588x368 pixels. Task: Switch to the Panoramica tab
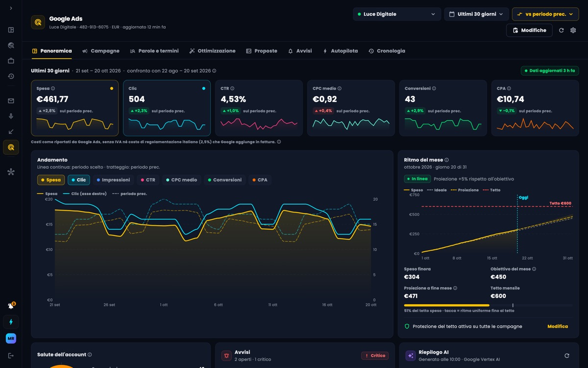(52, 51)
